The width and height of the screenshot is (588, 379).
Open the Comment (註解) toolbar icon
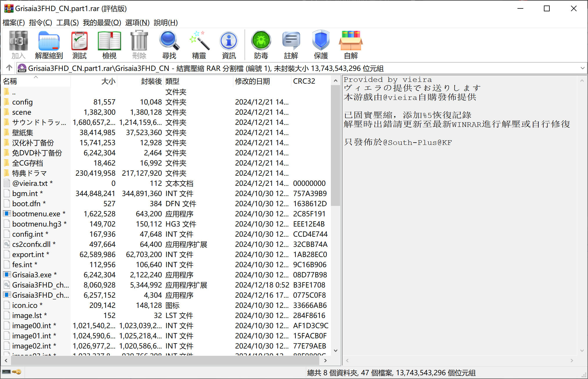point(291,44)
